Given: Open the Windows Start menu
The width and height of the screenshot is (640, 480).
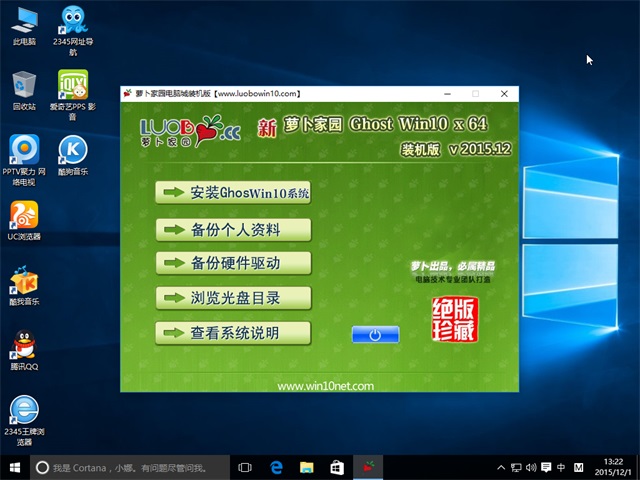Looking at the screenshot, I should coord(15,468).
